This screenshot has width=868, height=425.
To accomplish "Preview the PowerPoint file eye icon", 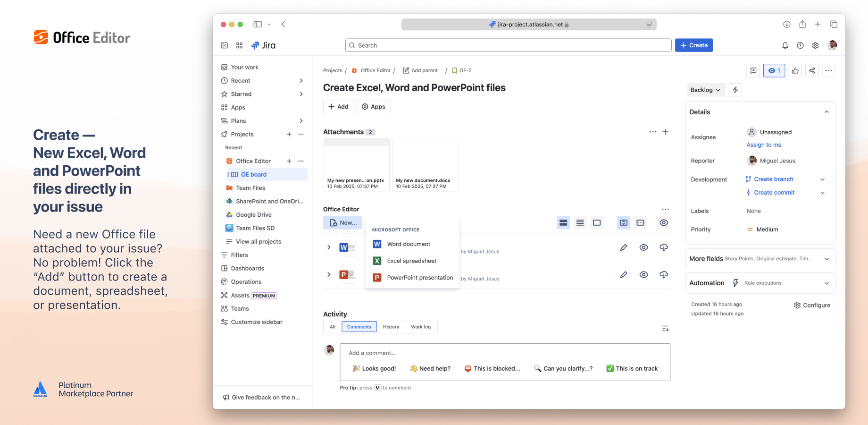I will point(643,275).
